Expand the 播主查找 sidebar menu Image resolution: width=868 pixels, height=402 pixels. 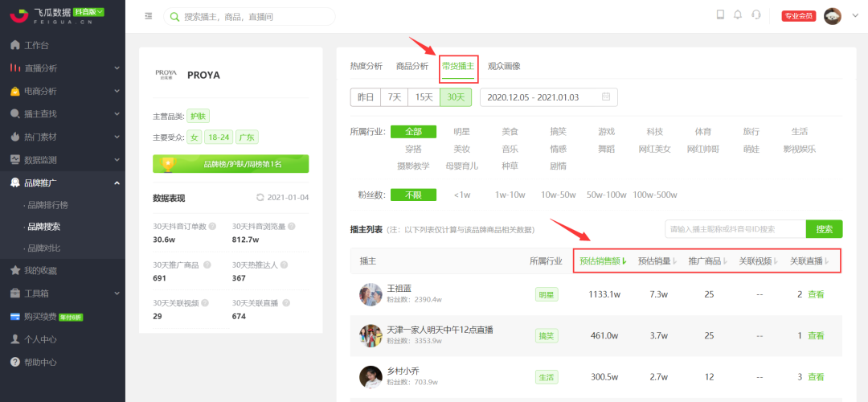[117, 114]
